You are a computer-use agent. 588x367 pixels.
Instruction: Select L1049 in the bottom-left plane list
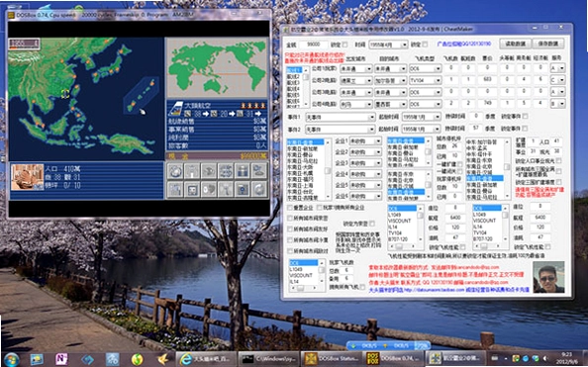(296, 269)
